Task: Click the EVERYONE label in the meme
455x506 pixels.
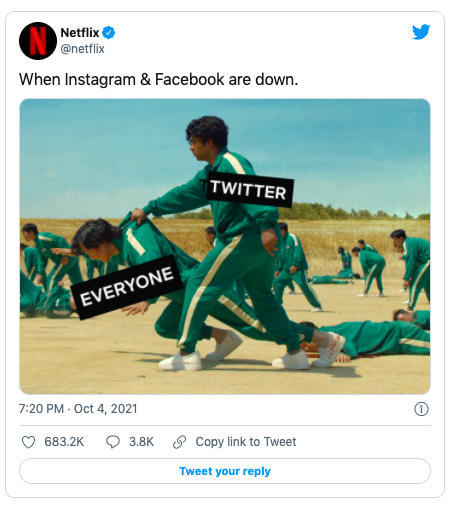Action: [x=127, y=287]
